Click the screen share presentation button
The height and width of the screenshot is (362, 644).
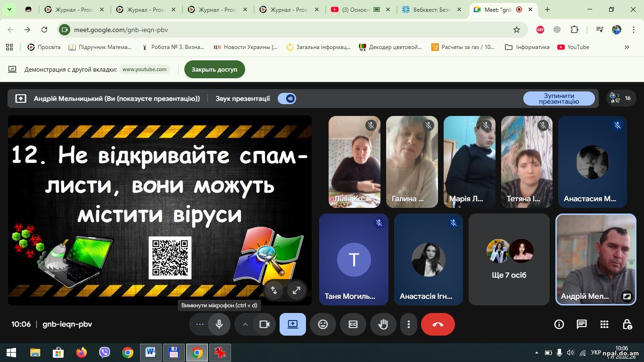click(293, 324)
